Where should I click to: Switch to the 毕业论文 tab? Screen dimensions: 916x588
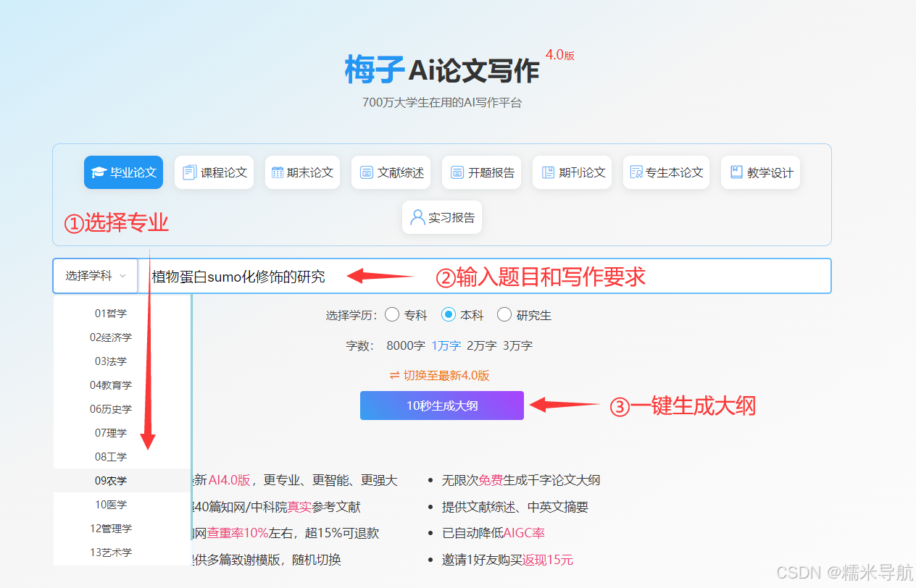click(x=123, y=172)
